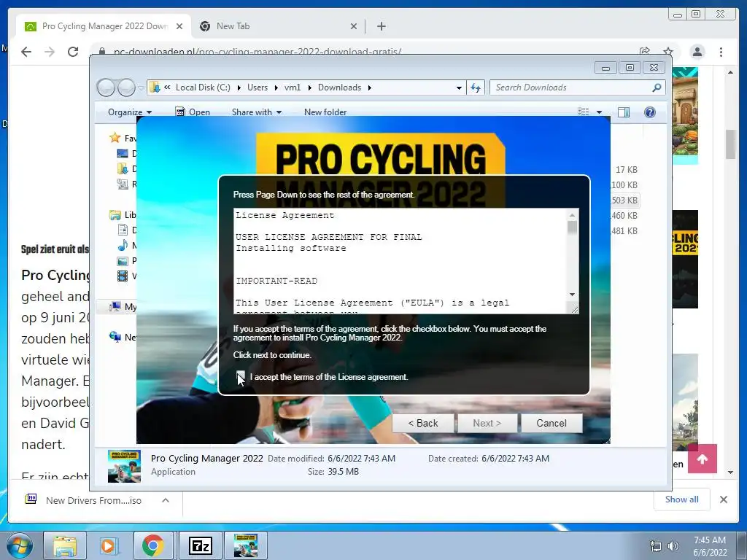Expand the arrow after Downloads breadcrumb
Screen dimensions: 747x560
pyautogui.click(x=369, y=87)
